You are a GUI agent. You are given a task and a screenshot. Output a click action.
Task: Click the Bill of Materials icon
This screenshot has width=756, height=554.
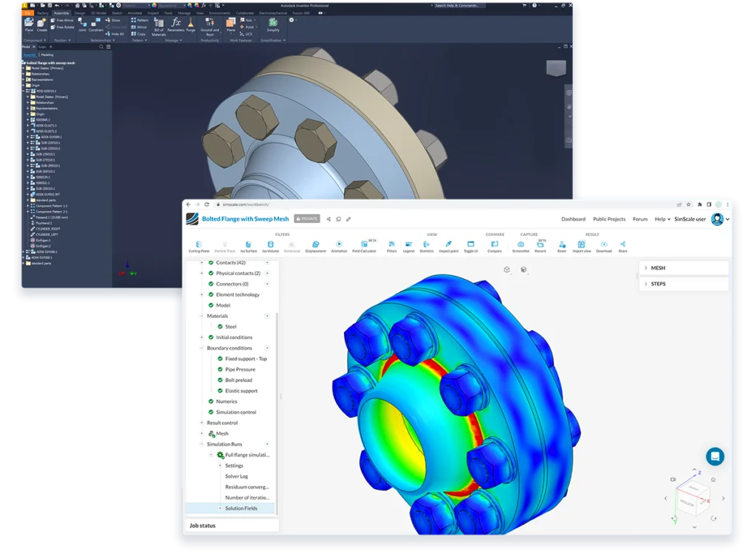pyautogui.click(x=159, y=26)
